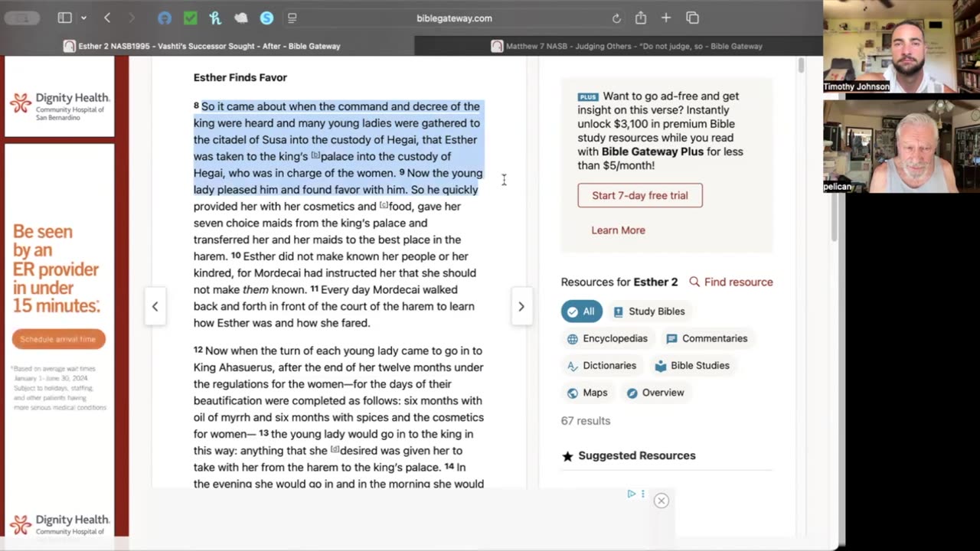The width and height of the screenshot is (980, 551).
Task: Toggle the Safari sidebar button
Action: point(65,18)
